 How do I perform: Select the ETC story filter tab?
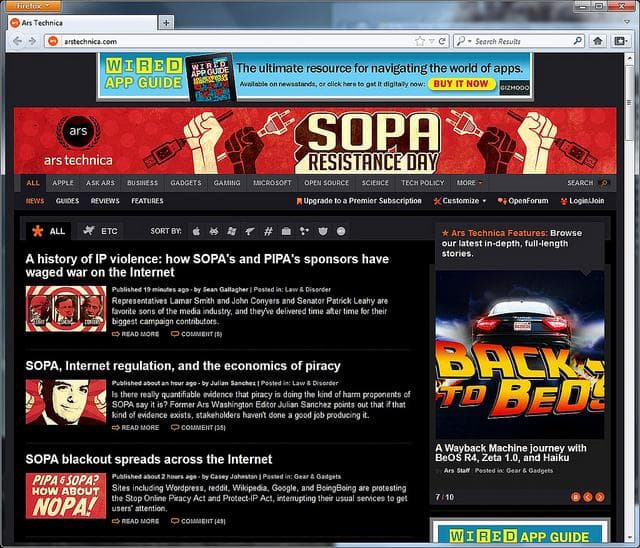click(x=102, y=231)
